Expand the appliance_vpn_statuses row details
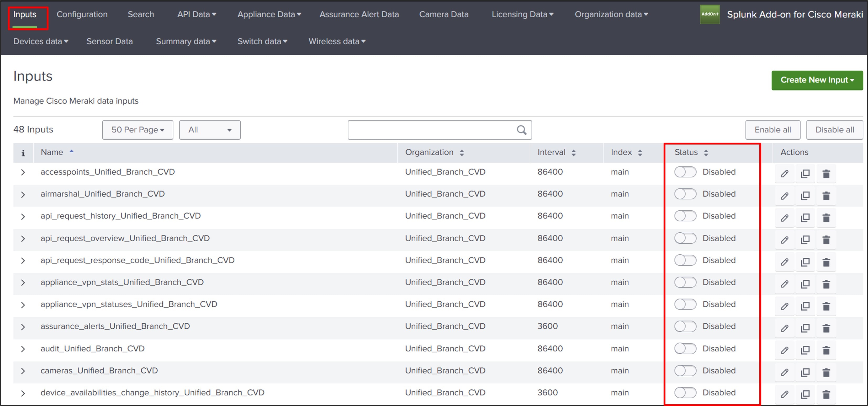 [x=23, y=305]
